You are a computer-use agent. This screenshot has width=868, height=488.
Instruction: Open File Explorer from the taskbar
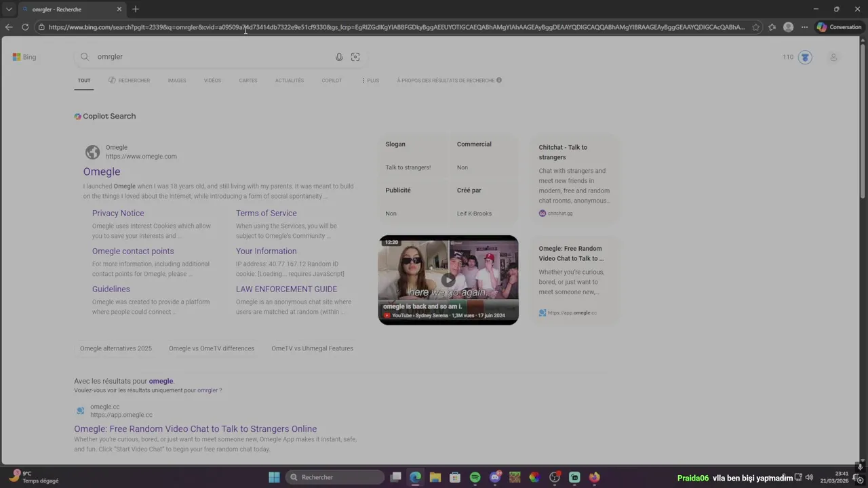pyautogui.click(x=435, y=477)
